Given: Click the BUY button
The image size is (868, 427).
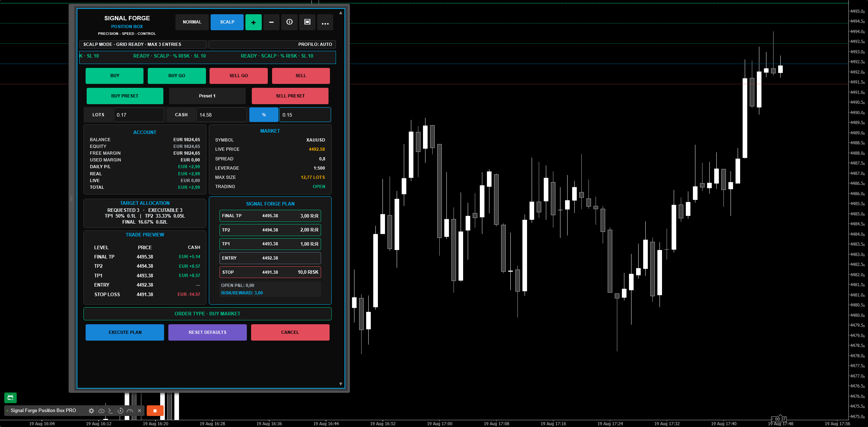Looking at the screenshot, I should [115, 76].
